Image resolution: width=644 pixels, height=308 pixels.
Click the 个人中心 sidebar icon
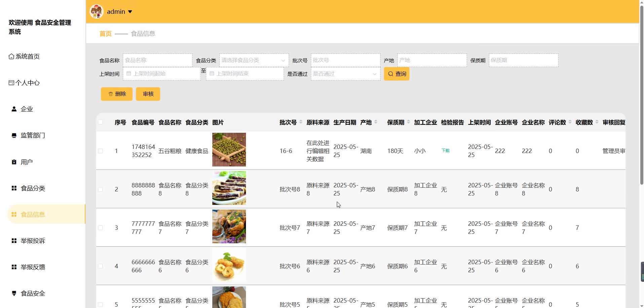pos(11,83)
